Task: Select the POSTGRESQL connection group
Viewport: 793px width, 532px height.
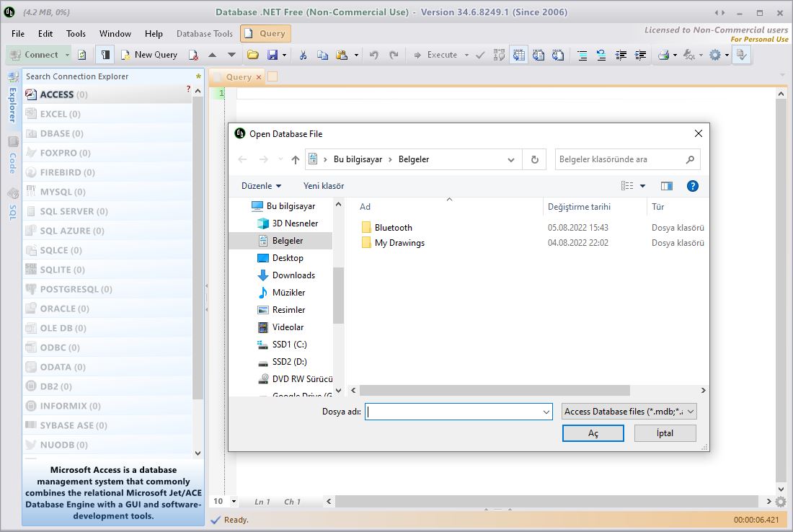Action: [x=107, y=289]
